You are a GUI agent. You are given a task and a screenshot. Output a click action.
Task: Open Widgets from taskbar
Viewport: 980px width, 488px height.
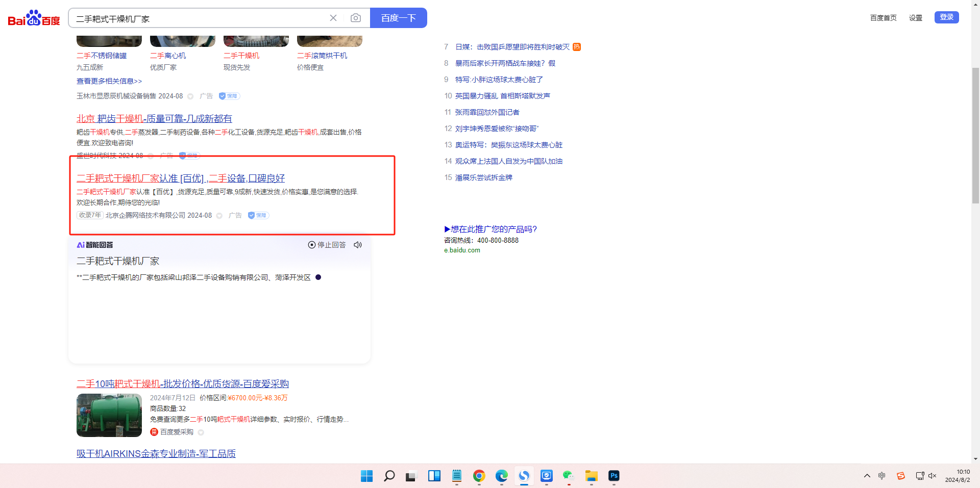434,476
